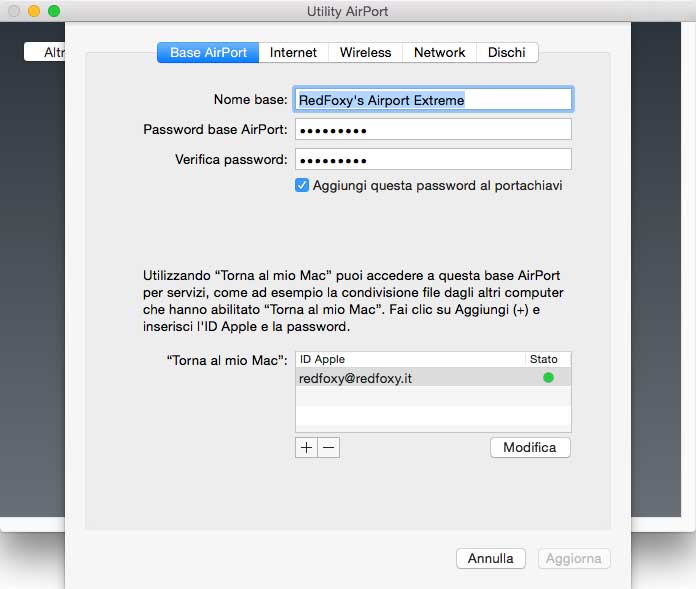Viewport: 696px width, 589px height.
Task: Toggle Aggiungi questa password al portachiavi checkbox
Action: (302, 185)
